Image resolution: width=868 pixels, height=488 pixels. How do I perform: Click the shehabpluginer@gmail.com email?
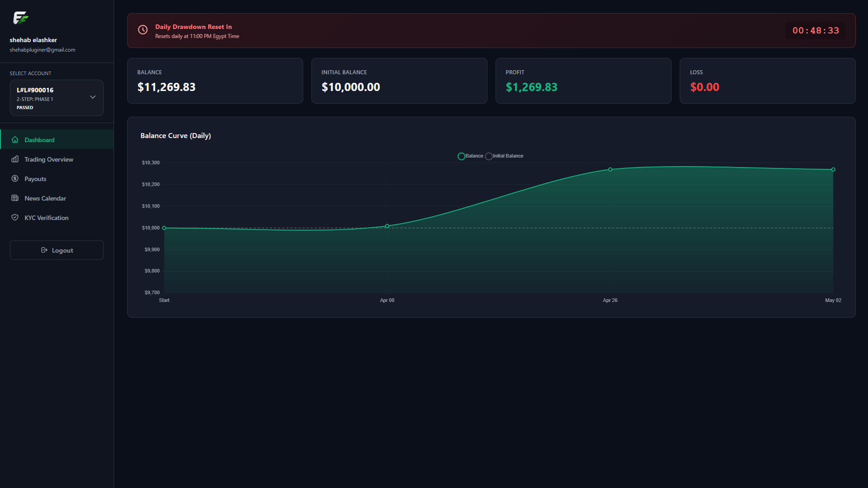coord(43,50)
